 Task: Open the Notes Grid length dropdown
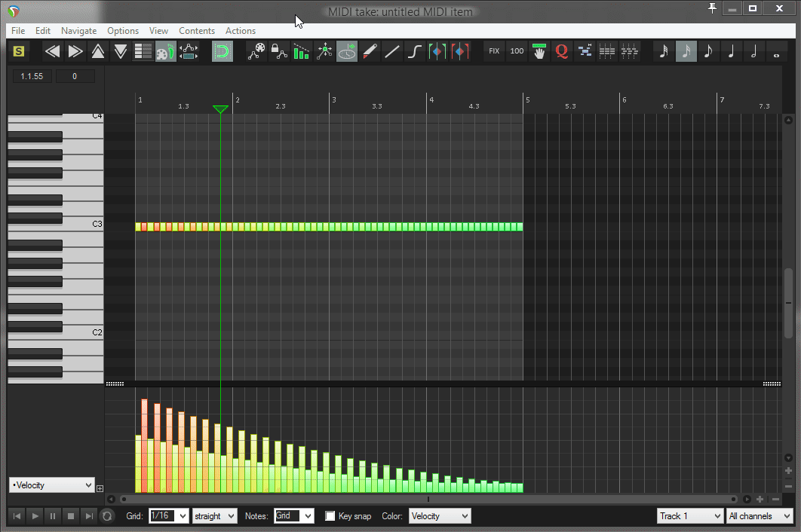click(x=293, y=516)
